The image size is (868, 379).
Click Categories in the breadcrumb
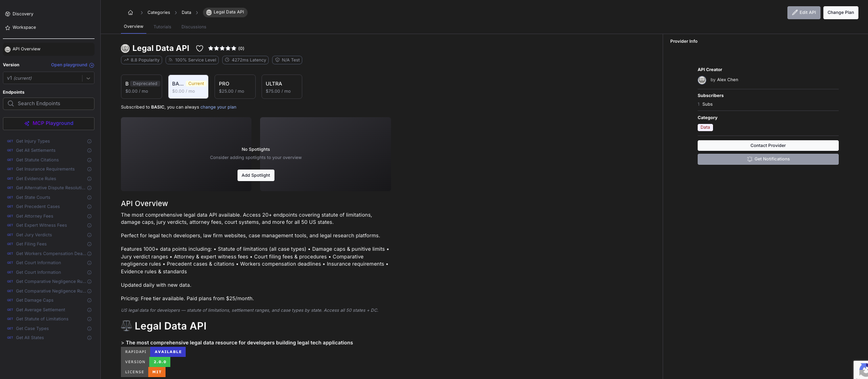click(x=158, y=12)
